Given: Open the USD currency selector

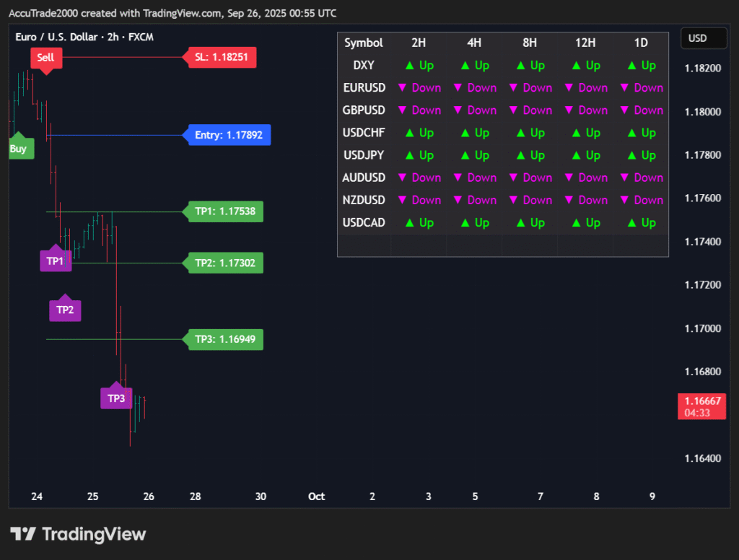Looking at the screenshot, I should point(698,38).
